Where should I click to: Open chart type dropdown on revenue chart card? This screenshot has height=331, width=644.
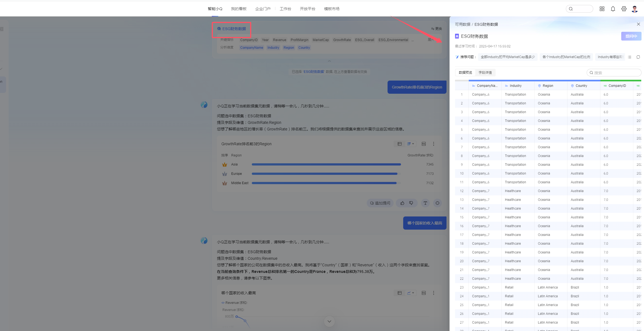[x=411, y=293]
